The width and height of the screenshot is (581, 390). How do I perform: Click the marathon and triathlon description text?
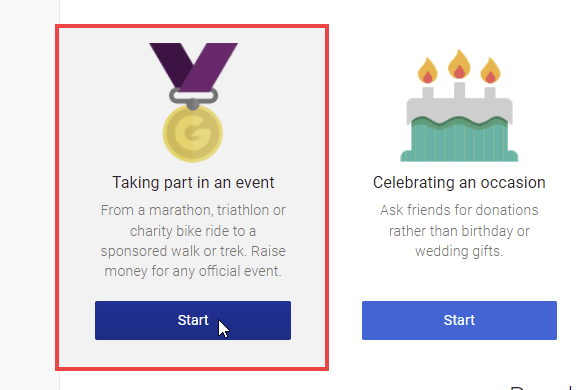click(193, 241)
